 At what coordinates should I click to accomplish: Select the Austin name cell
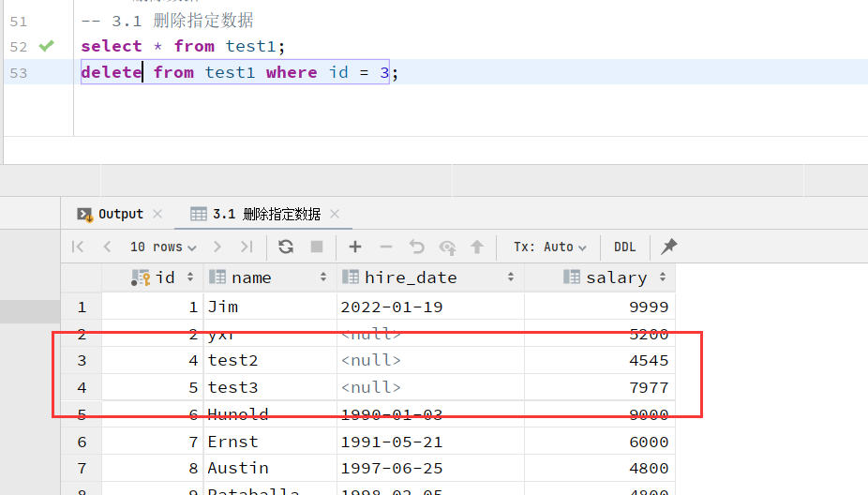click(270, 469)
